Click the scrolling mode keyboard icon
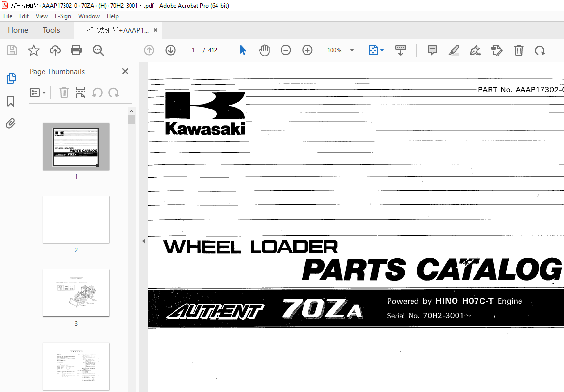Viewport: 564px width, 392px height. pyautogui.click(x=401, y=50)
